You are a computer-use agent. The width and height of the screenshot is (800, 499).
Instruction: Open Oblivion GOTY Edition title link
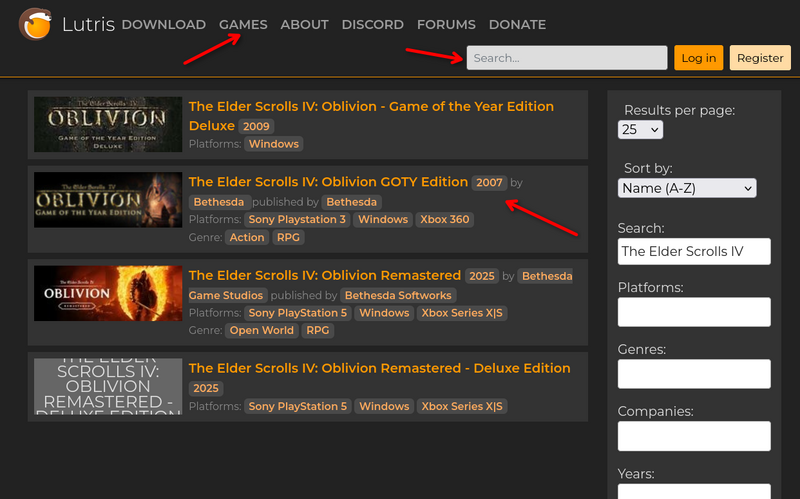[x=328, y=182]
